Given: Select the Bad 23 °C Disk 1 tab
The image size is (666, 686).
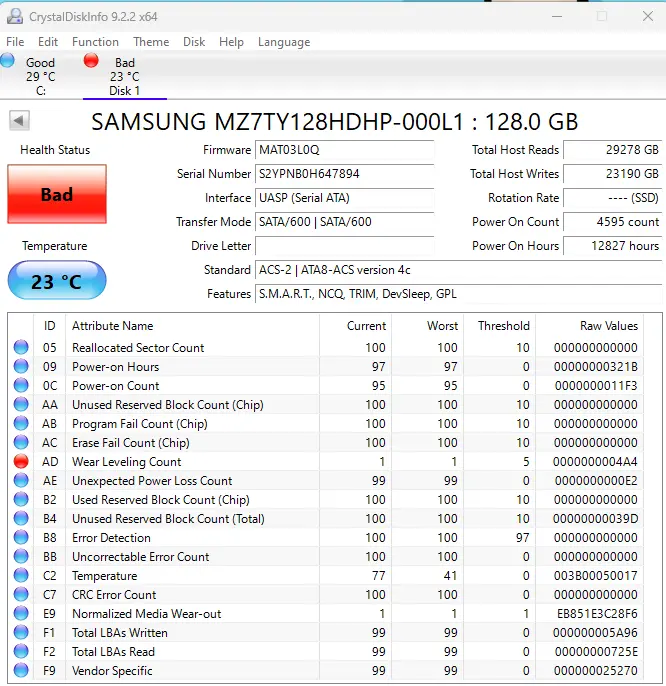Looking at the screenshot, I should [125, 76].
